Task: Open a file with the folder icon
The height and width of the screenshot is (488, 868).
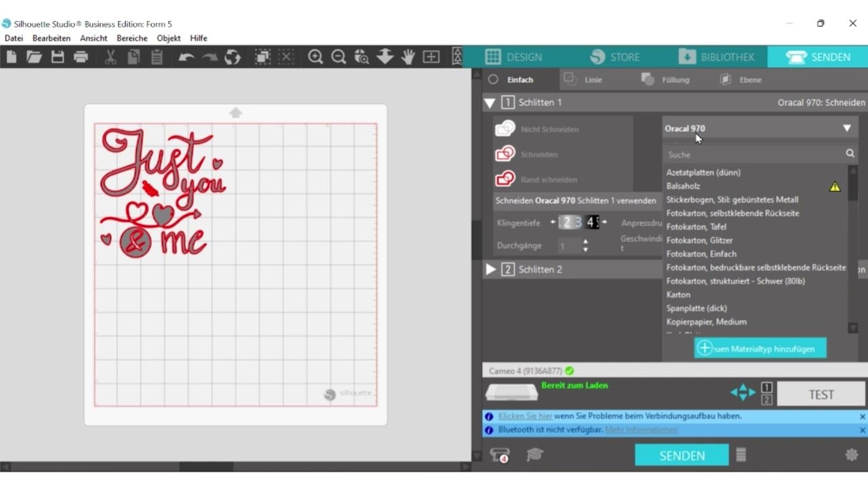Action: pyautogui.click(x=34, y=57)
